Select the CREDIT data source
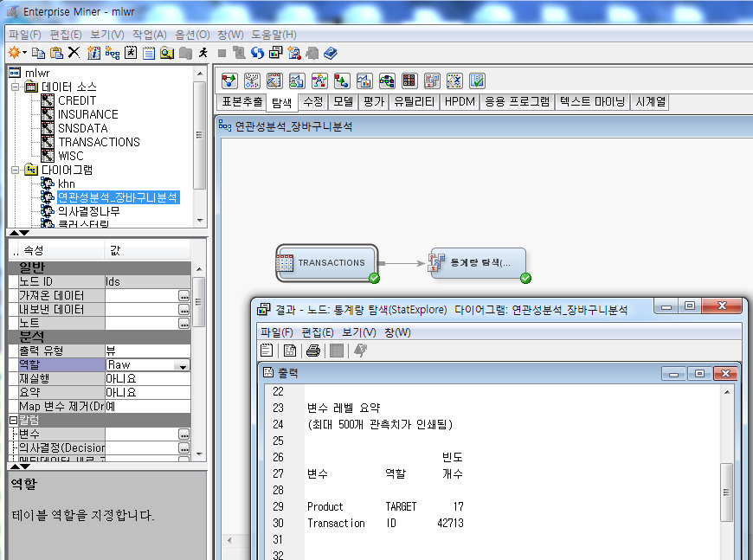Viewport: 753px width, 560px height. click(77, 101)
